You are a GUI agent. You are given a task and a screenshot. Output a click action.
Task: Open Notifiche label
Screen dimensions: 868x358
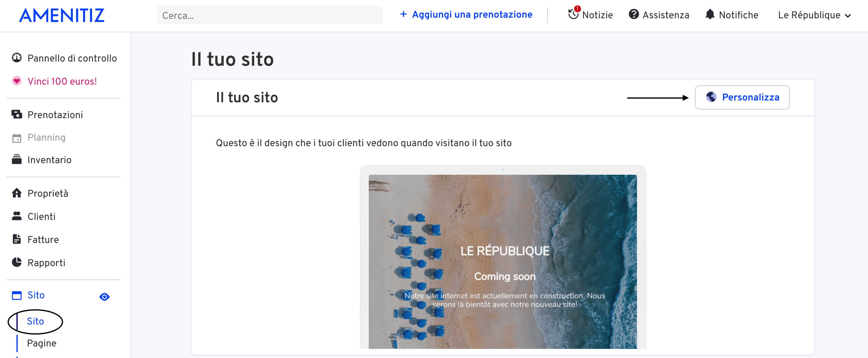[738, 15]
